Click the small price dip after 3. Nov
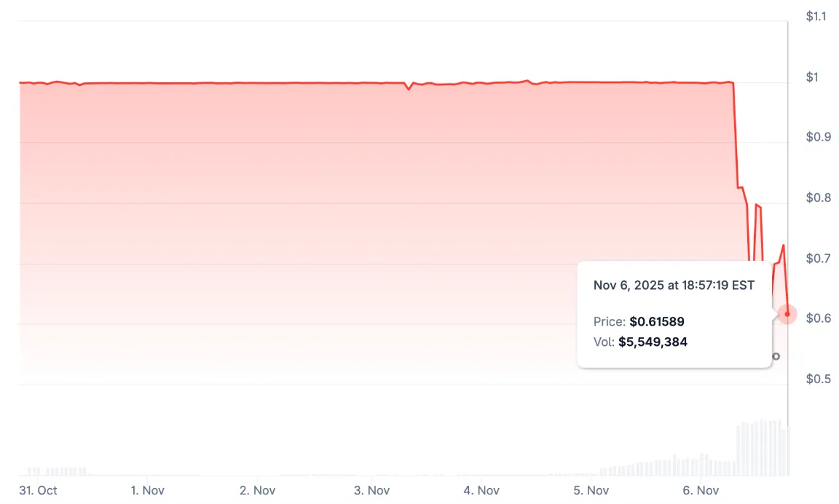The width and height of the screenshot is (839, 504). [x=409, y=88]
